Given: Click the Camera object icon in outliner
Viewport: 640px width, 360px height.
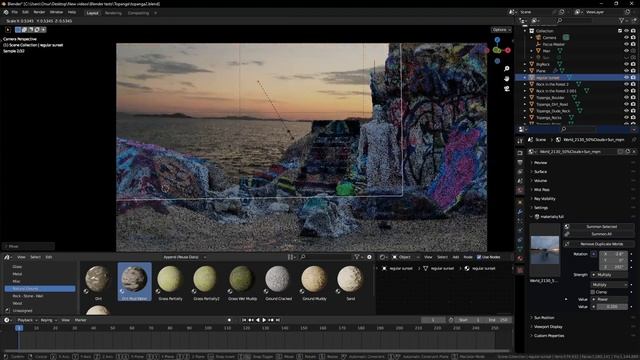Looking at the screenshot, I should [538, 38].
